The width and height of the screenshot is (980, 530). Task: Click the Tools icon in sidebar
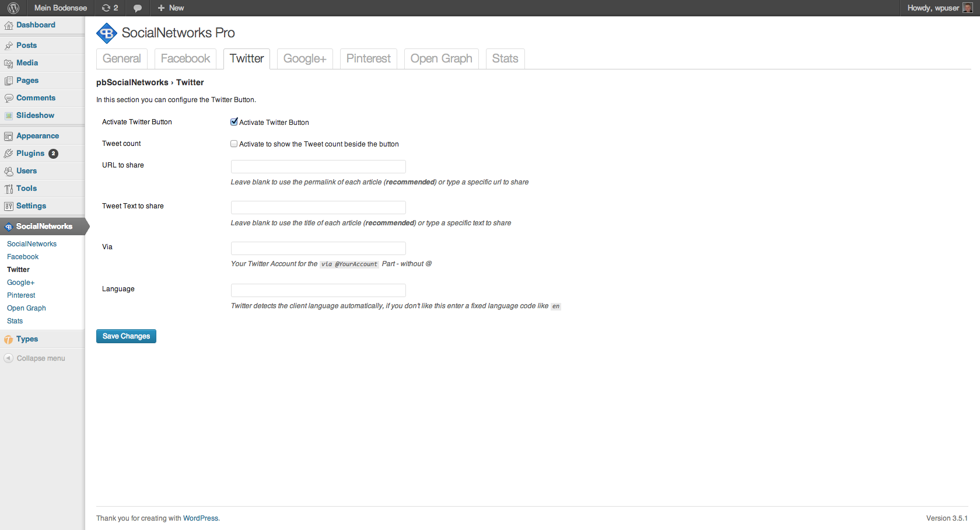9,189
